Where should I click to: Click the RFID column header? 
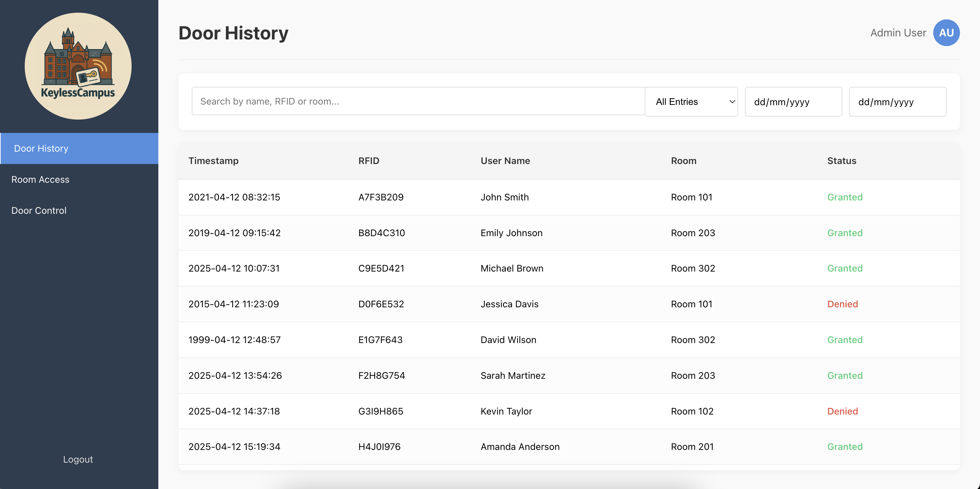369,161
